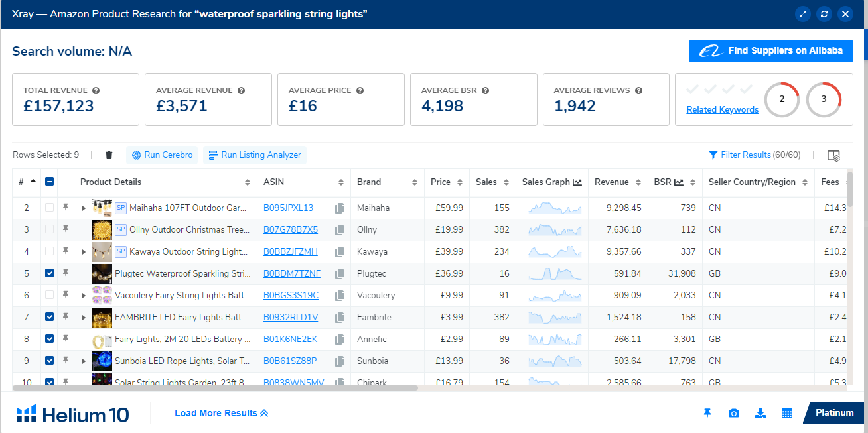This screenshot has height=433, width=868.
Task: Expand the Kawaya product row
Action: click(84, 252)
